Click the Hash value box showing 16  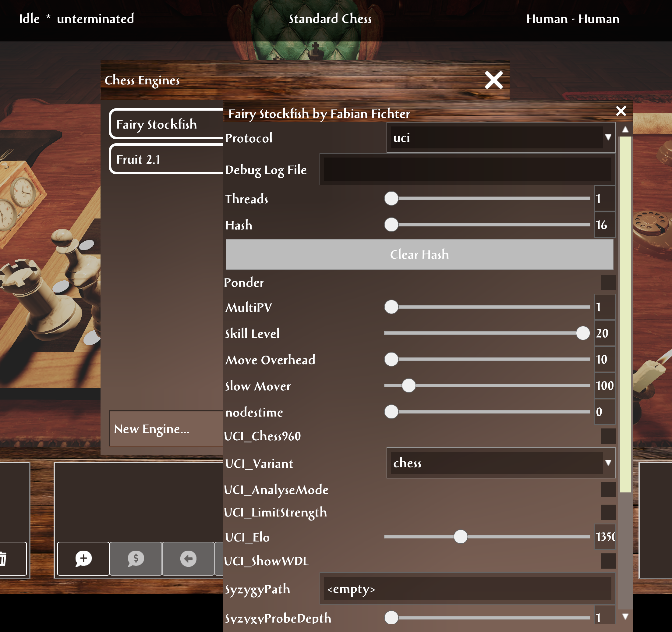coord(605,225)
